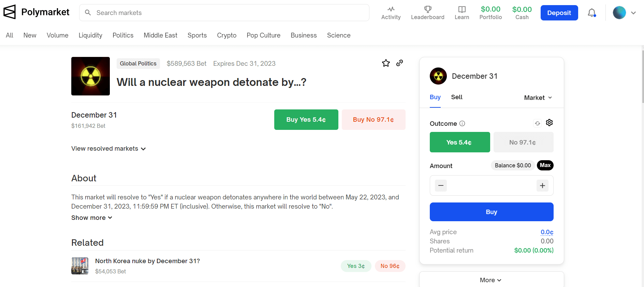Image resolution: width=644 pixels, height=287 pixels.
Task: Click the Avg price 0.0¢ value
Action: 547,232
